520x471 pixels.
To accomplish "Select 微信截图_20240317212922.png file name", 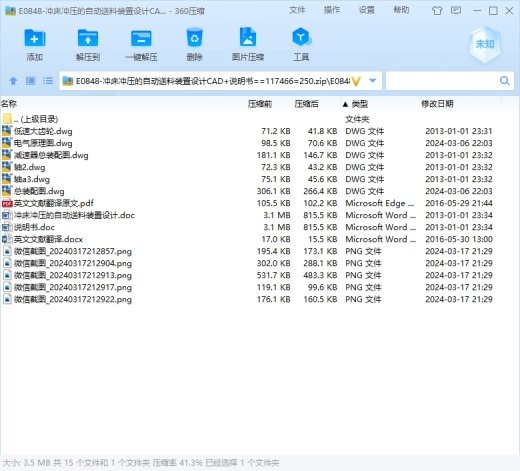I will 73,299.
